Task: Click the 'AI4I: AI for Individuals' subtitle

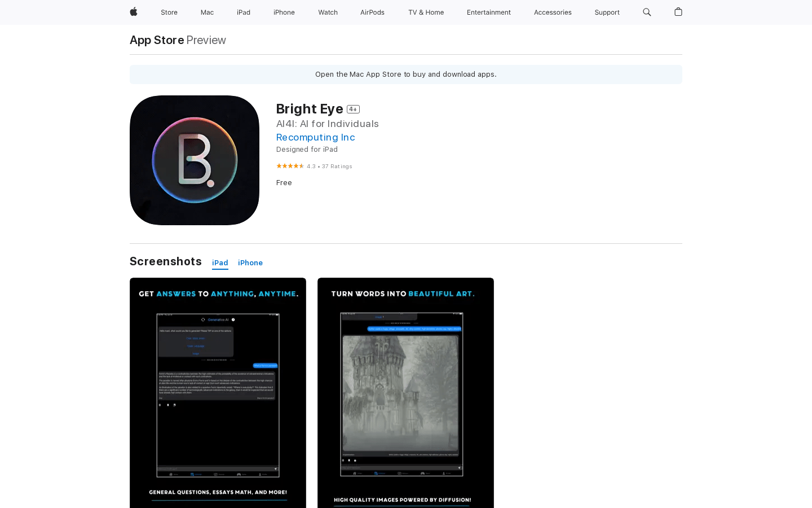Action: pos(328,124)
